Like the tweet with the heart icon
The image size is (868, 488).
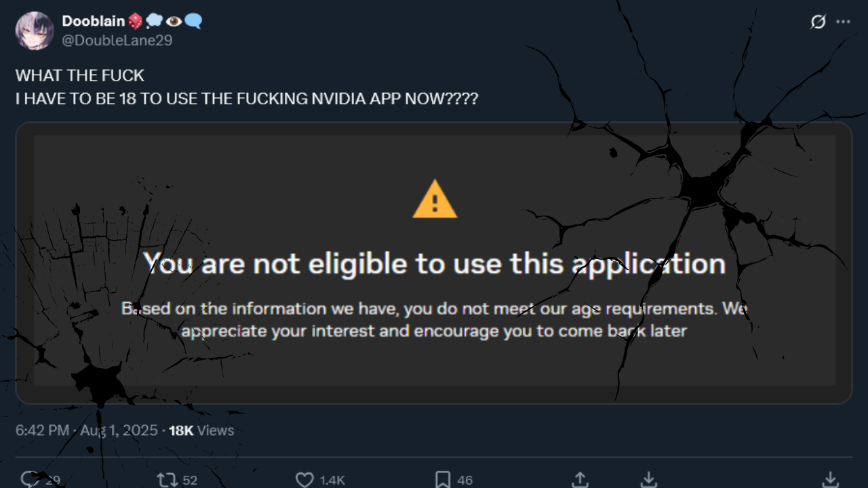pyautogui.click(x=304, y=480)
